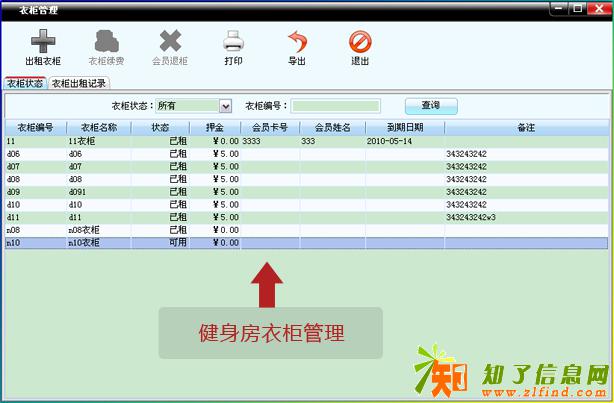Click the 会员姓名 column header
The width and height of the screenshot is (614, 403).
click(332, 127)
